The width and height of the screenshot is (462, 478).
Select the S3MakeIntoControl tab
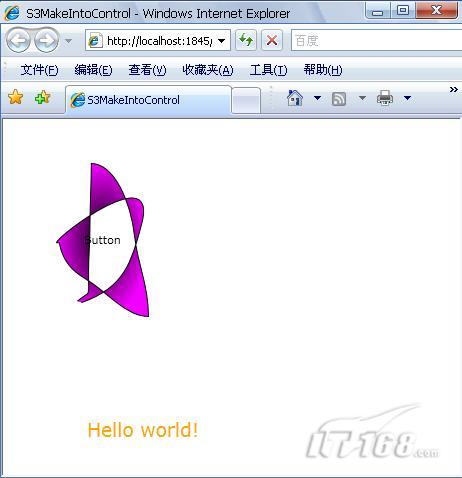point(148,100)
